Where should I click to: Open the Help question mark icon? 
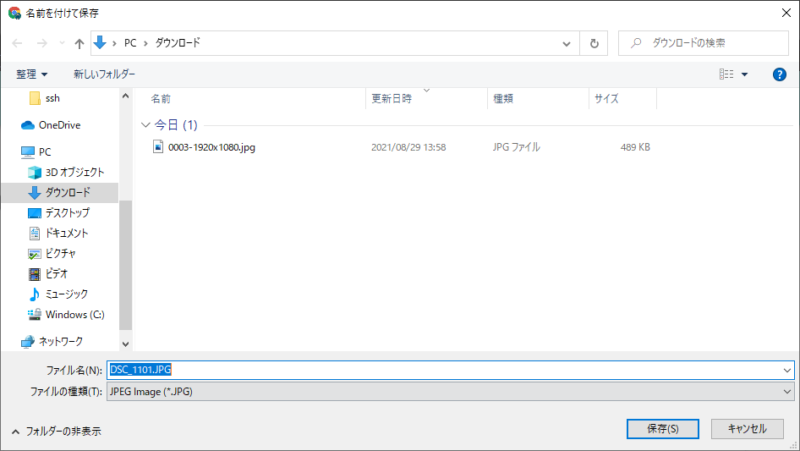(x=779, y=74)
